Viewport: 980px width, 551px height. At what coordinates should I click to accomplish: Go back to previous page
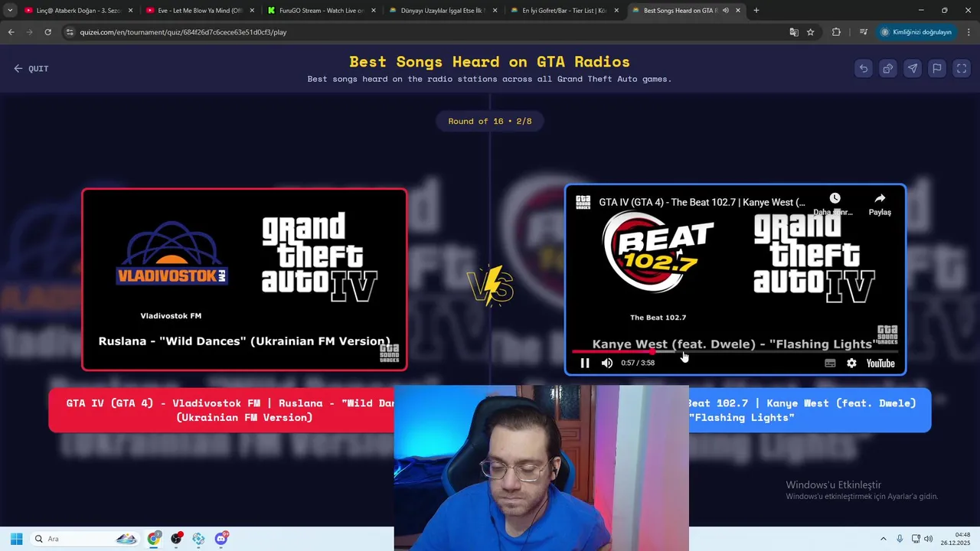11,32
